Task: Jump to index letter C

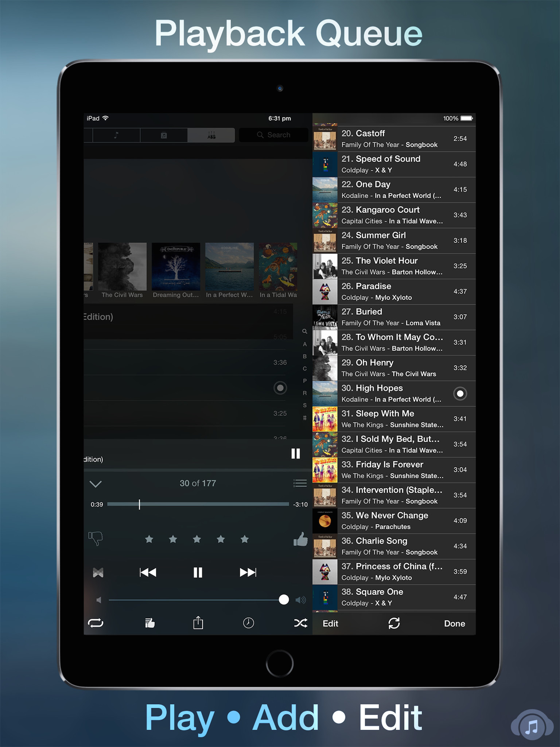Action: point(305,369)
